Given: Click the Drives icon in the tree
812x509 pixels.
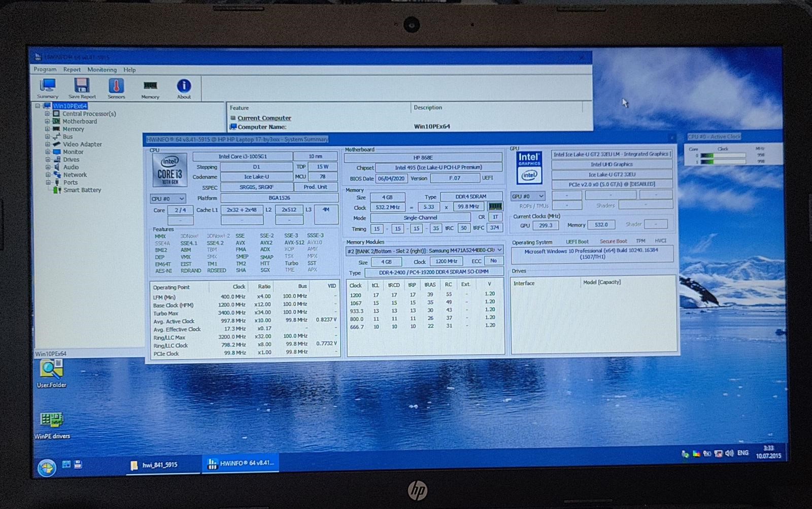Looking at the screenshot, I should point(57,159).
